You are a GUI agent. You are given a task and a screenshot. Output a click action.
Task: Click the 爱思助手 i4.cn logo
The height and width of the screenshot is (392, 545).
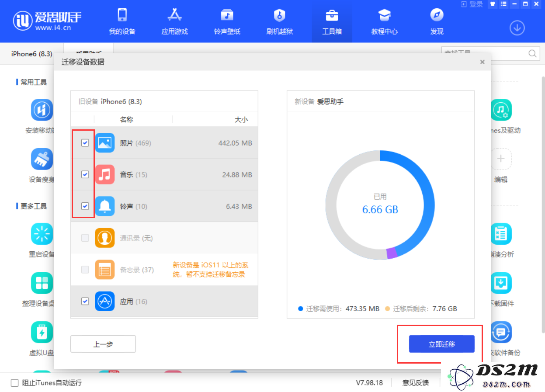pyautogui.click(x=47, y=21)
